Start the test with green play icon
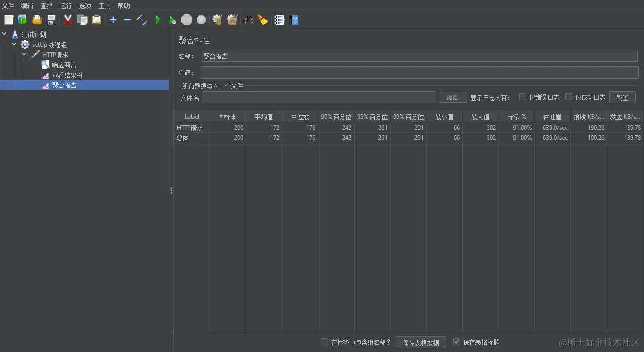Screen dimensions: 644x352 [x=158, y=20]
